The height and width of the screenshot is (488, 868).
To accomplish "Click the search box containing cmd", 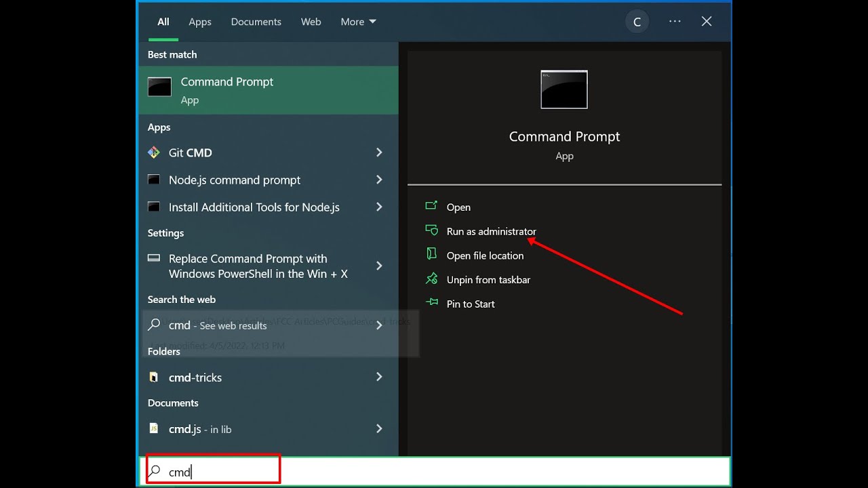I will pyautogui.click(x=435, y=472).
